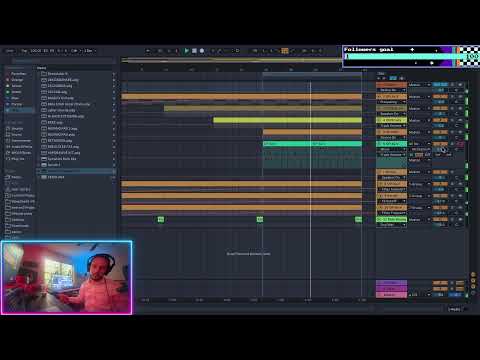The width and height of the screenshot is (480, 360).
Task: Select the Purple collection in the browser
Action: (17, 104)
